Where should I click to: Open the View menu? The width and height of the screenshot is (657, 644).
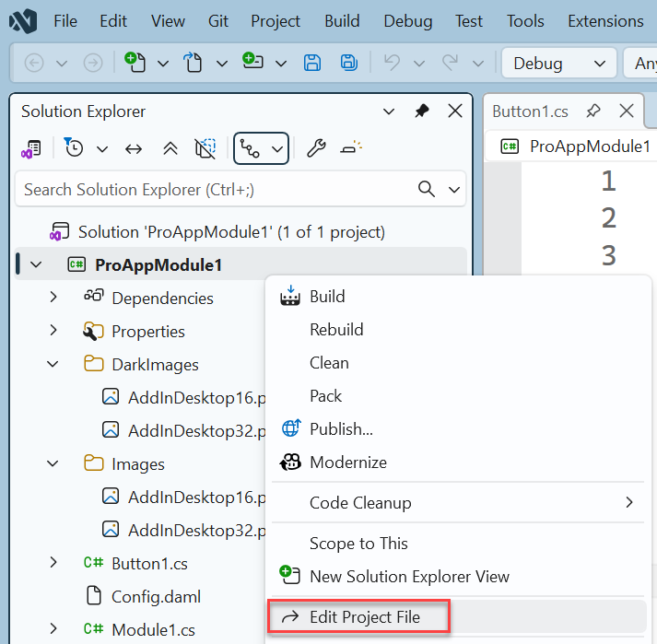pos(168,21)
